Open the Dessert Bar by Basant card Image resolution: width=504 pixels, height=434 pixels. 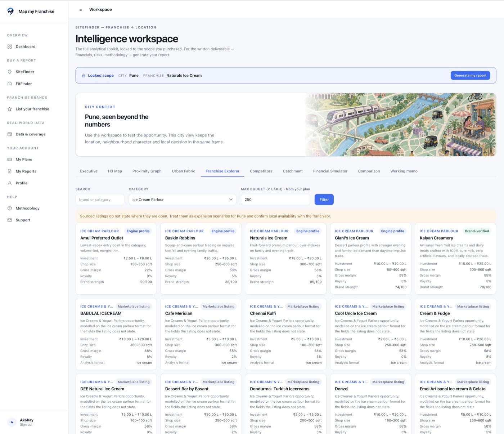tap(201, 404)
